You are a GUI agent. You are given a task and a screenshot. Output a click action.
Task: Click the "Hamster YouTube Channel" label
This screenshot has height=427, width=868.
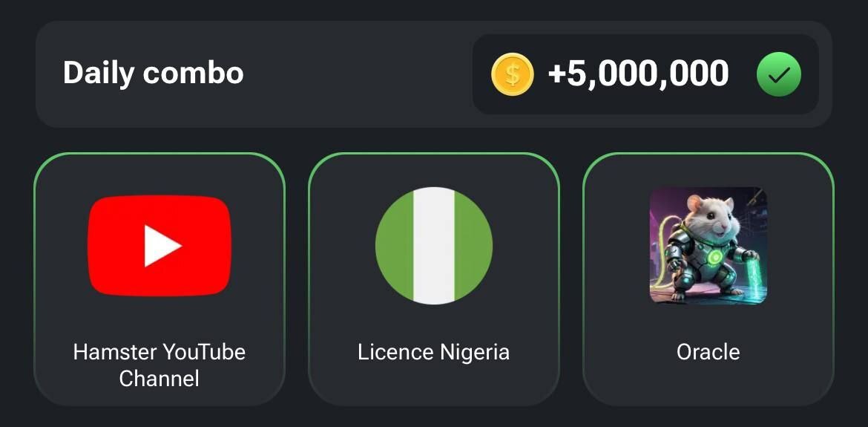pos(160,365)
